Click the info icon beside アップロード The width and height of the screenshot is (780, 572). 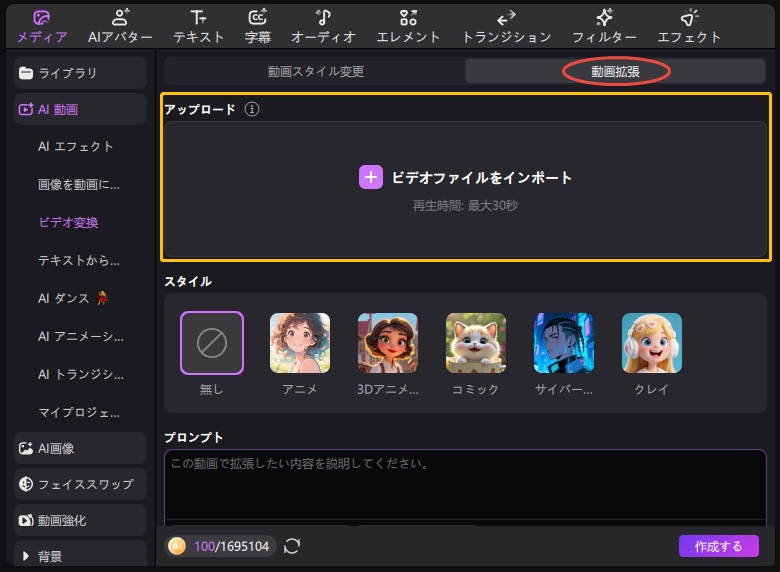pyautogui.click(x=252, y=109)
